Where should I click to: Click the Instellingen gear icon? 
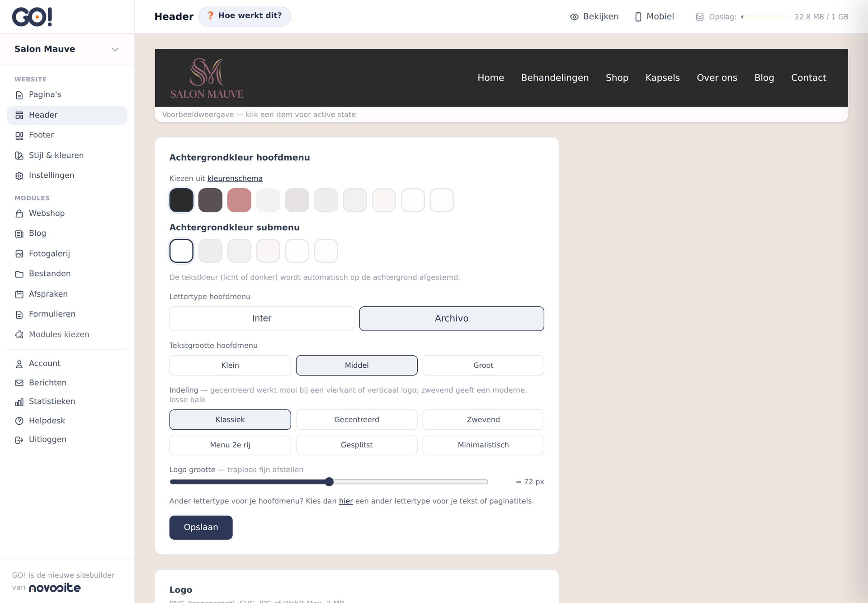coord(19,176)
